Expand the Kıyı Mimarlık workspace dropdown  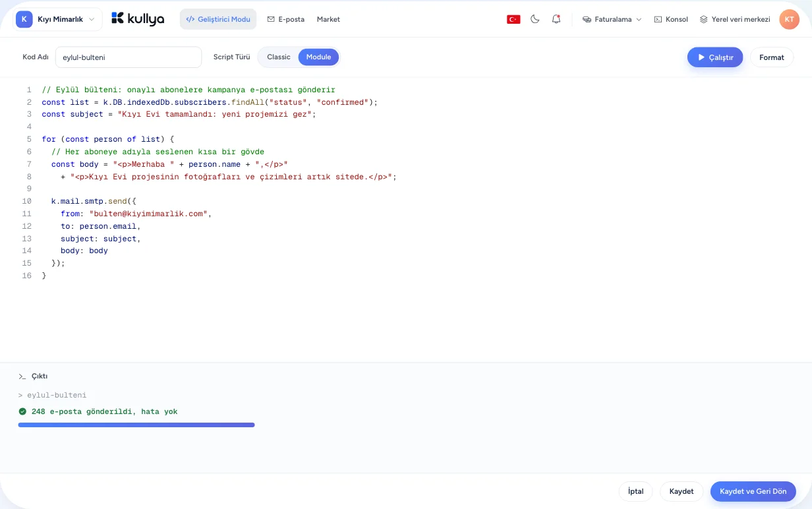coord(58,19)
